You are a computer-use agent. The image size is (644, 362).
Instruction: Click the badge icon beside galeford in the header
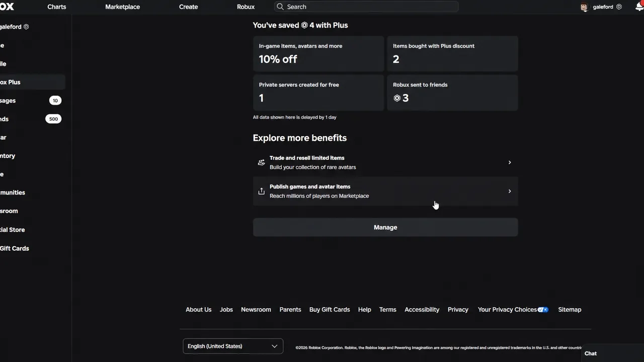619,7
